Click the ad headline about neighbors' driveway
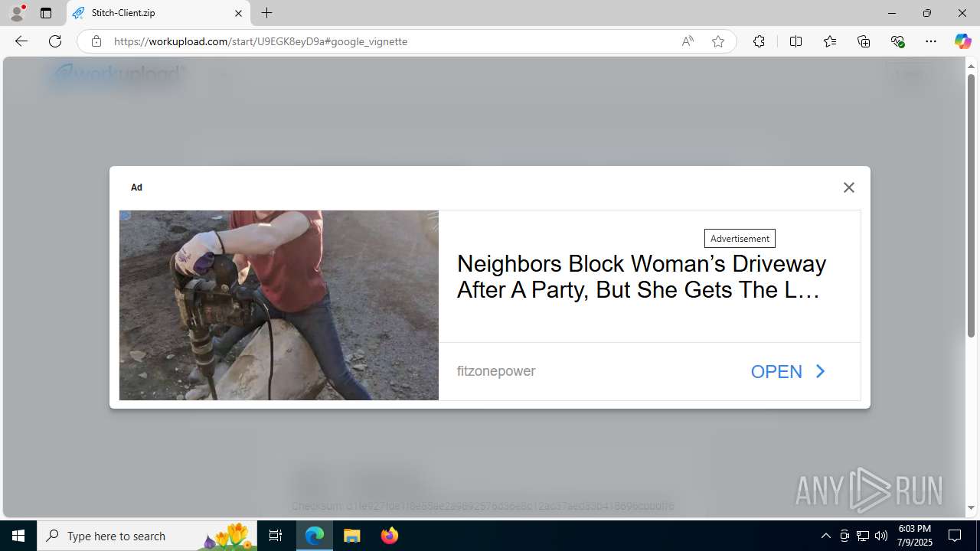Image resolution: width=980 pixels, height=551 pixels. (641, 276)
